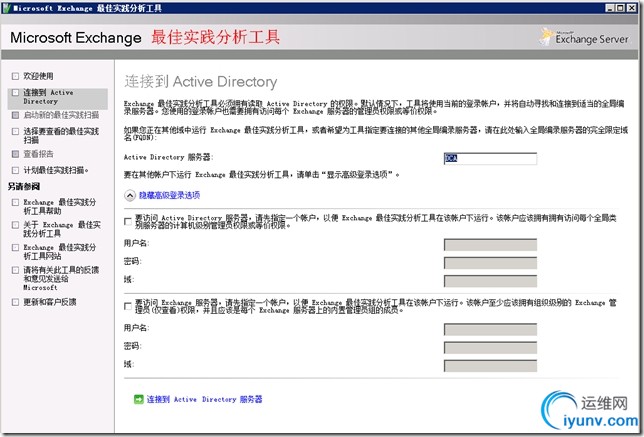Image resolution: width=644 pixels, height=437 pixels.
Task: Click the Exchange Server logo
Action: click(x=584, y=37)
